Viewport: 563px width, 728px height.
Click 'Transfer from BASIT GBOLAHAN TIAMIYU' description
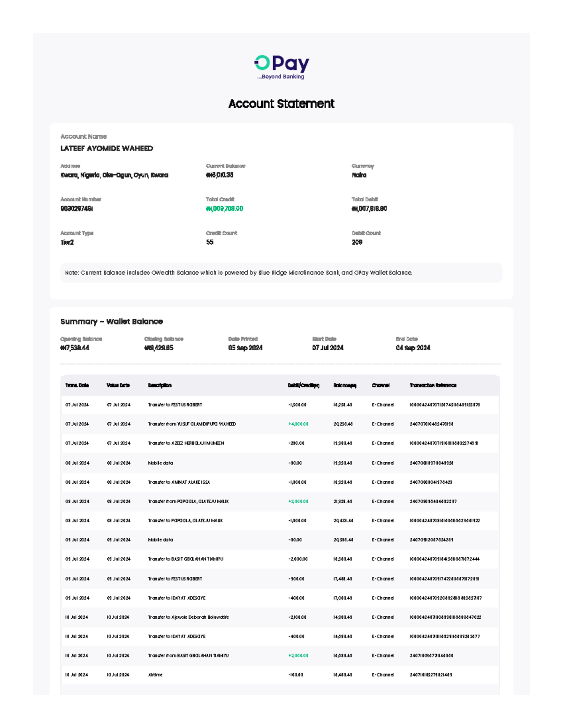point(188,655)
